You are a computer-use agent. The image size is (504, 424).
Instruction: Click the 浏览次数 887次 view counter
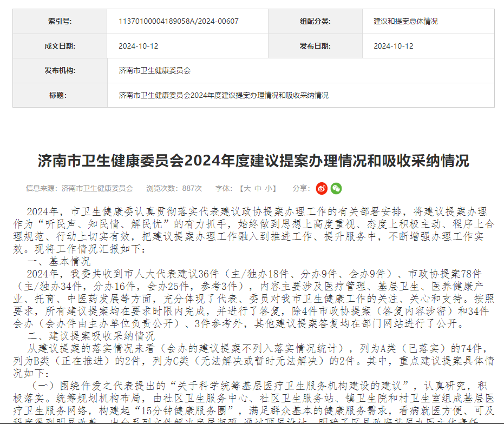coord(174,188)
